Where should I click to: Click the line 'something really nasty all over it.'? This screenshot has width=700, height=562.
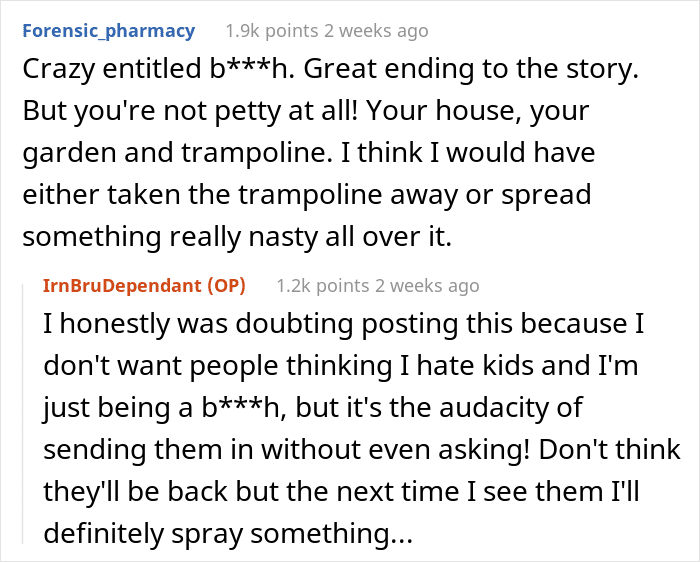point(237,237)
